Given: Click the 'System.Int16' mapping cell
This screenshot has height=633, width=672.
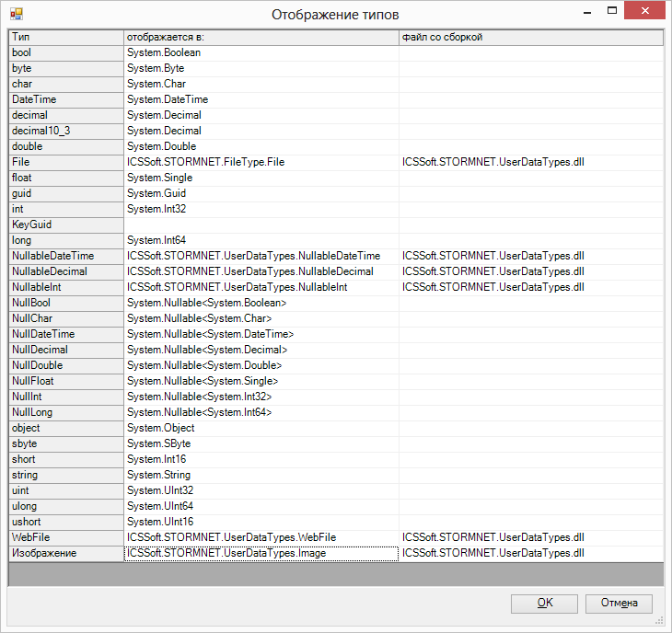Looking at the screenshot, I should 261,459.
